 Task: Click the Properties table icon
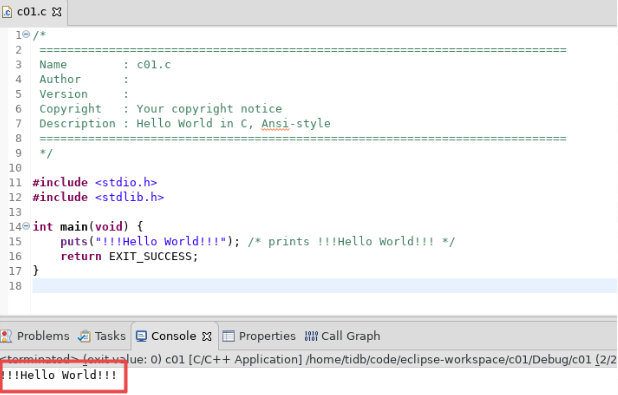[x=228, y=336]
